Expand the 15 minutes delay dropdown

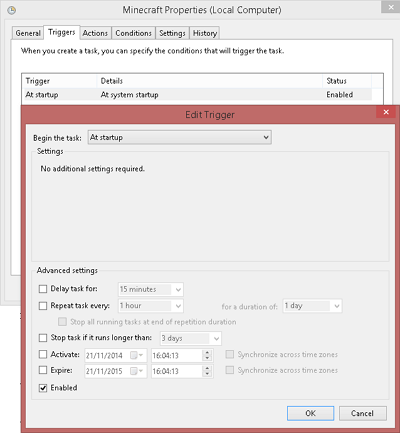coord(151,289)
